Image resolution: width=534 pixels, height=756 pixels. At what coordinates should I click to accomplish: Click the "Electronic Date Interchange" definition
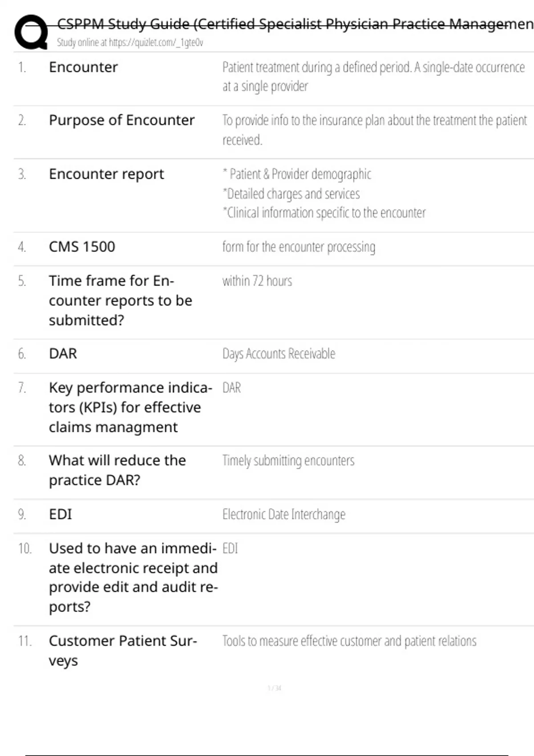283,515
